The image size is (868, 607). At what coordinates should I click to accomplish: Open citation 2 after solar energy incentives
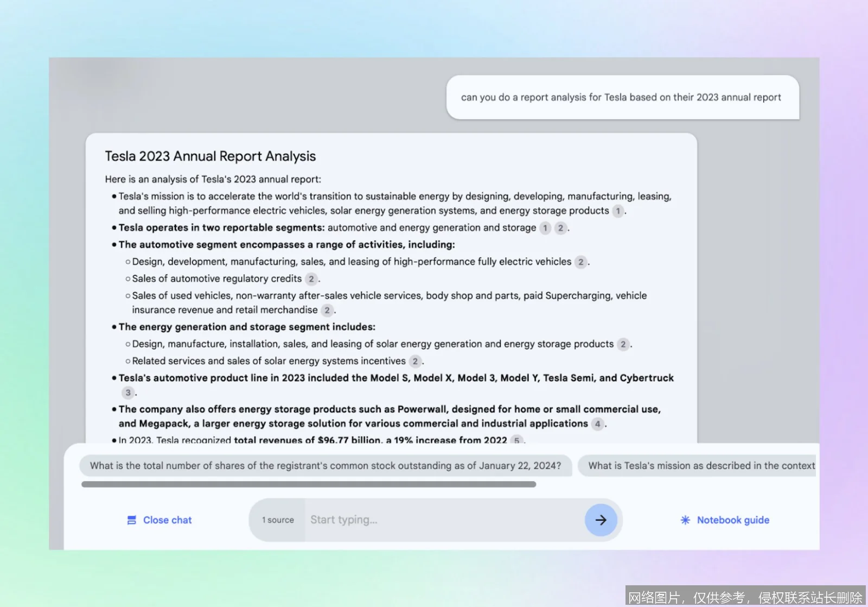(x=415, y=361)
